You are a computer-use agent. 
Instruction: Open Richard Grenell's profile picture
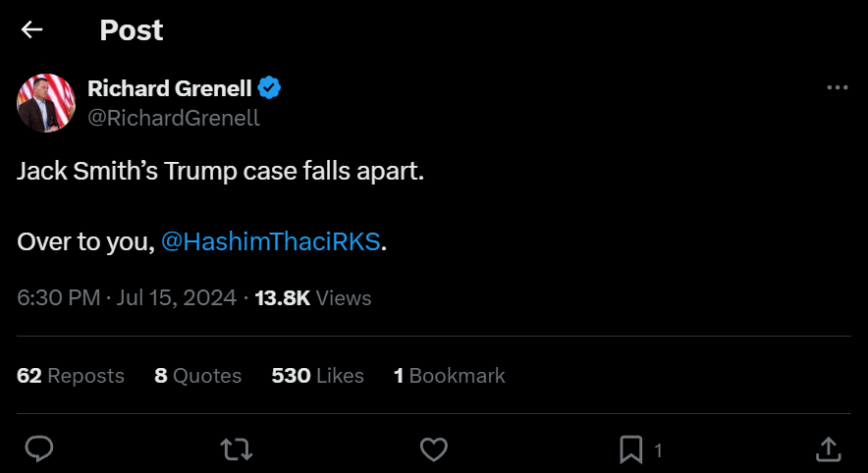46,103
